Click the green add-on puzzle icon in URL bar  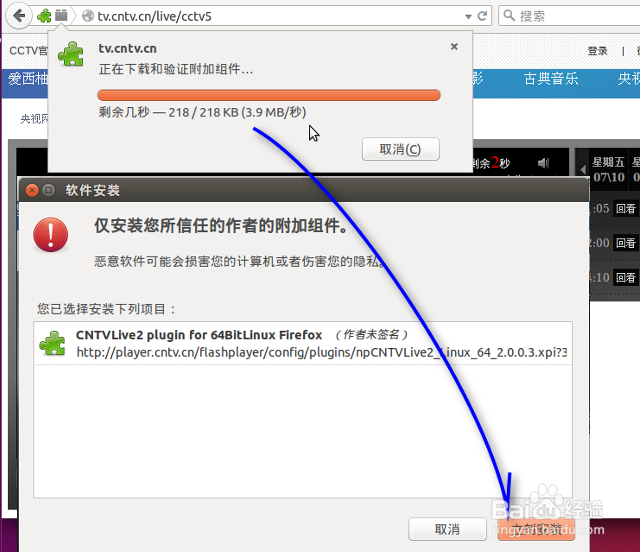point(44,16)
